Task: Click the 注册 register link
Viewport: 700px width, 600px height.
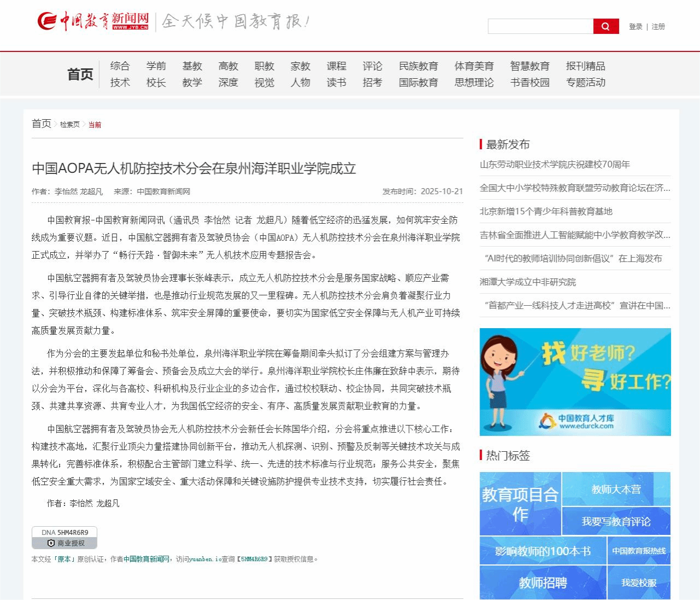Action: point(658,26)
